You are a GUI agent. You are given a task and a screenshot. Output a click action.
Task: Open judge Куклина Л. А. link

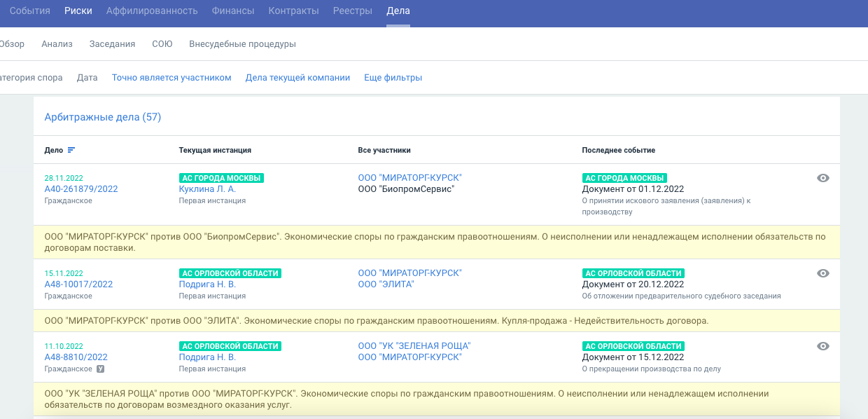coord(207,189)
